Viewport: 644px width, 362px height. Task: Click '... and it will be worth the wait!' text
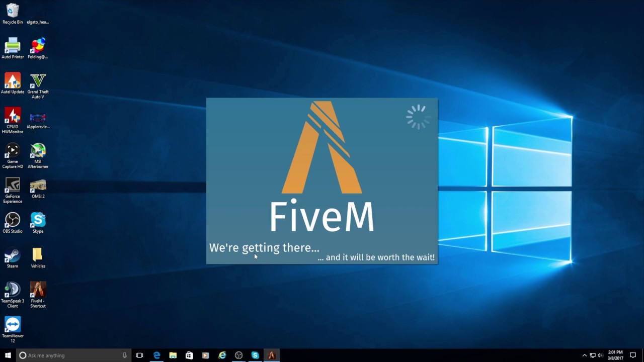coord(376,257)
